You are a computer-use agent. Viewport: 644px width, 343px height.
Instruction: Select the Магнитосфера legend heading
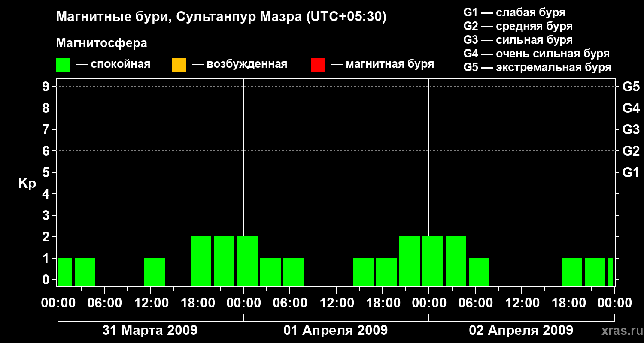[x=101, y=43]
